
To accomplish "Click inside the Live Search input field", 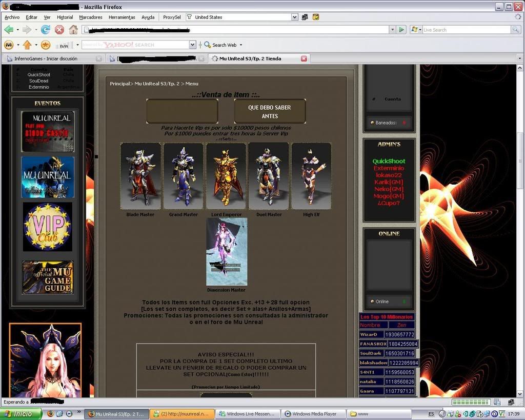I will [467, 30].
